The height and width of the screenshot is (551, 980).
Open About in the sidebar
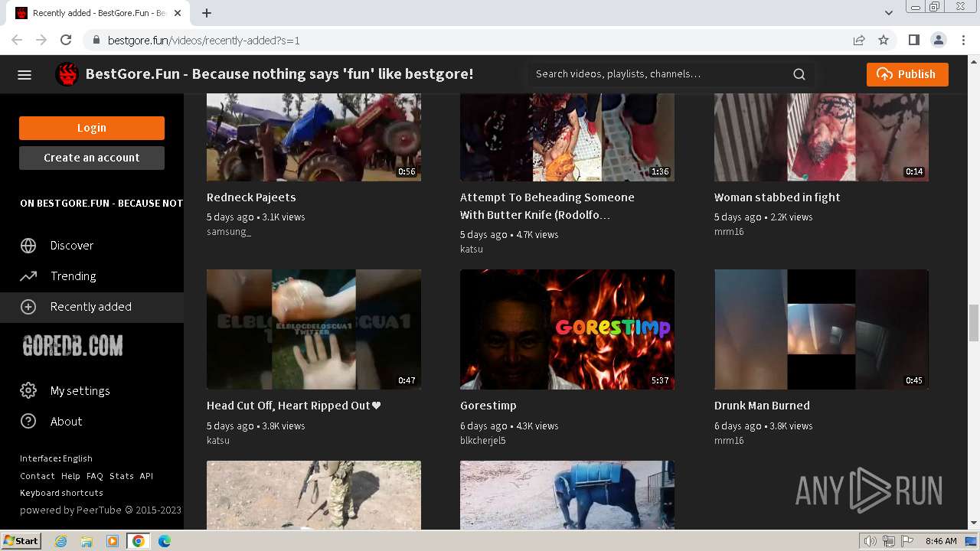(92, 422)
